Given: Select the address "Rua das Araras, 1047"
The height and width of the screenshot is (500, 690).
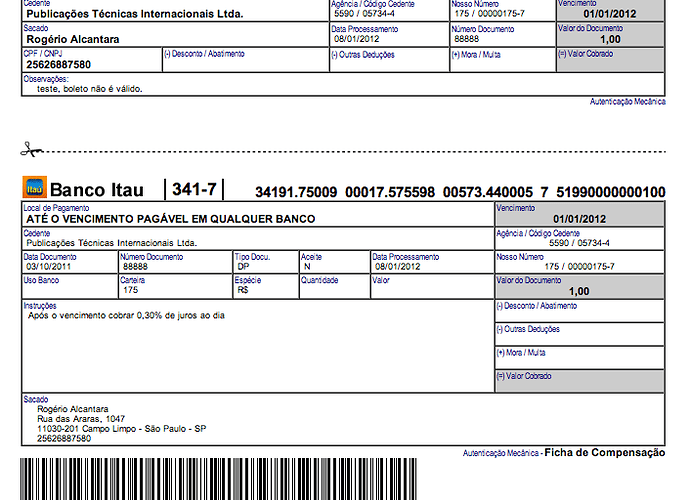Looking at the screenshot, I should (x=81, y=419).
